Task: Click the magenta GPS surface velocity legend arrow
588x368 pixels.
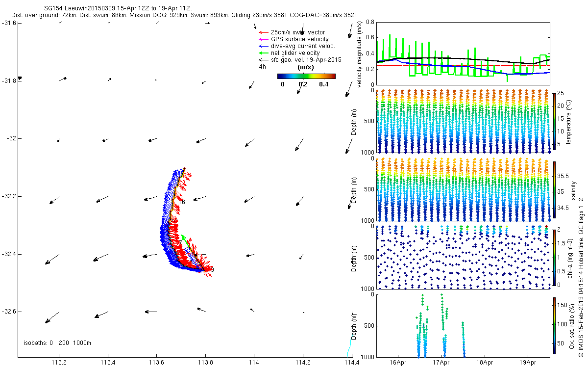Action: pos(263,39)
